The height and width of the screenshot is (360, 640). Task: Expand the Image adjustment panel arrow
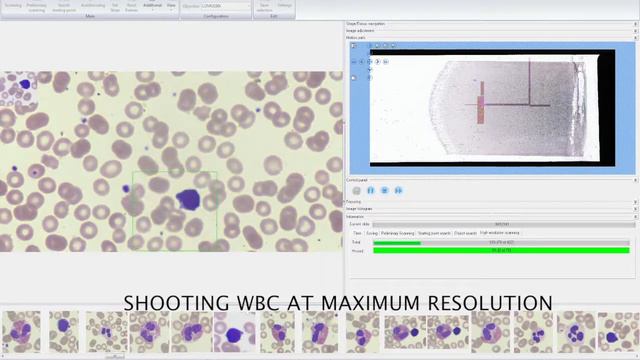pos(635,31)
